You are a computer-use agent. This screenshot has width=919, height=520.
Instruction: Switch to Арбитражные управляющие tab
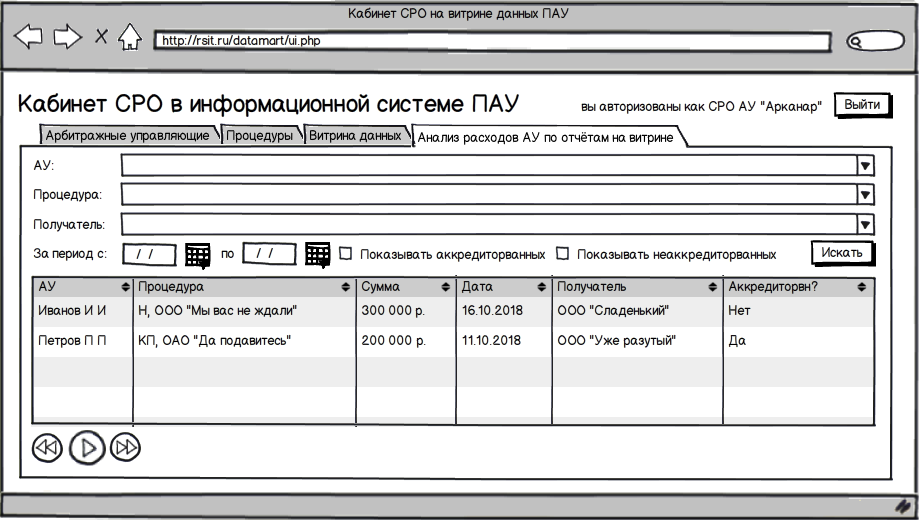click(128, 136)
